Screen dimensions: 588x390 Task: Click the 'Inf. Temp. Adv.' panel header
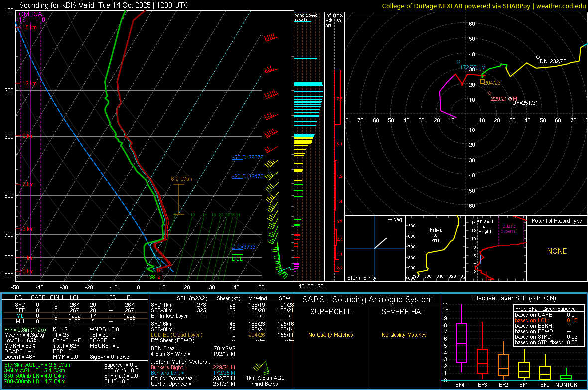pos(334,20)
